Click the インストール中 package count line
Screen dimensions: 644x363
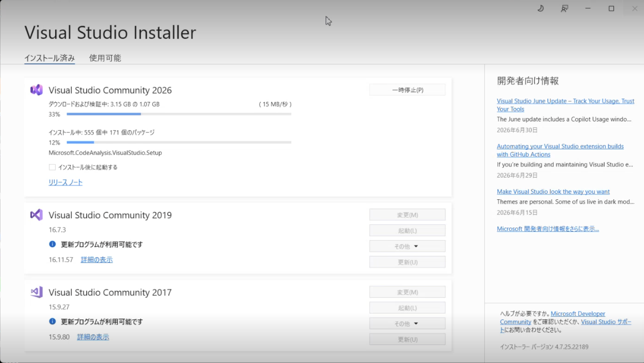(x=102, y=132)
